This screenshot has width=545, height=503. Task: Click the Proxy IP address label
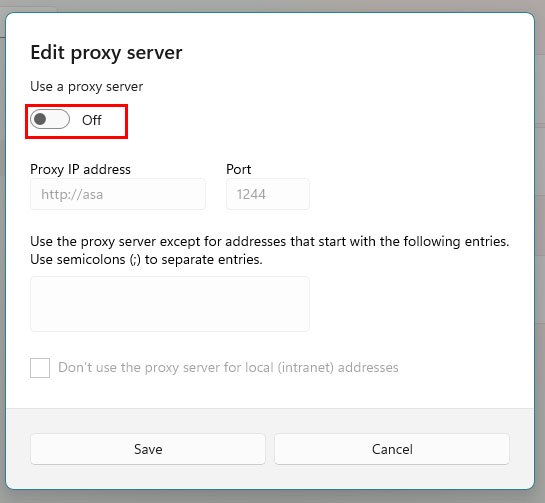tap(80, 170)
